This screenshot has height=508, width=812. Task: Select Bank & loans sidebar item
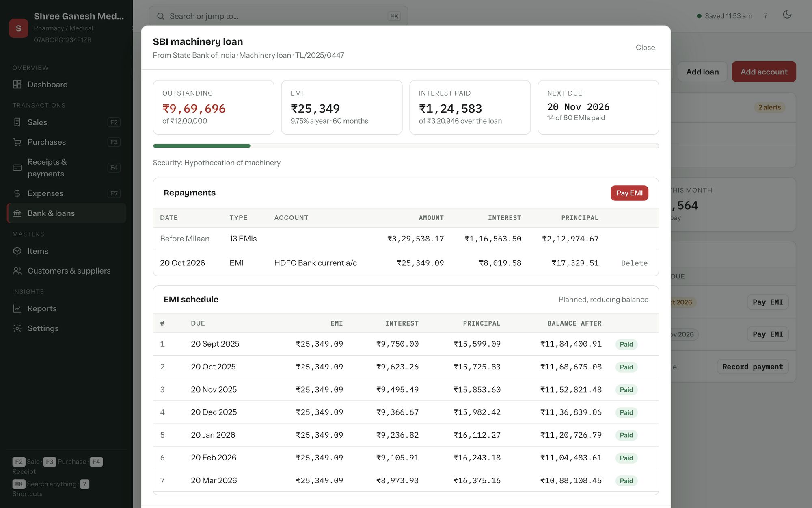(67, 213)
